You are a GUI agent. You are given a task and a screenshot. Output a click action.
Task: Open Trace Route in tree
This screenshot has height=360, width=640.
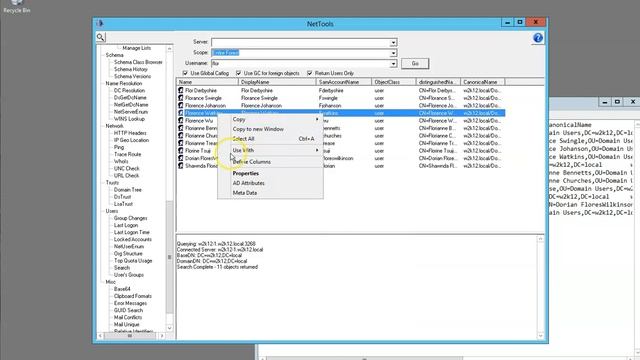[127, 154]
